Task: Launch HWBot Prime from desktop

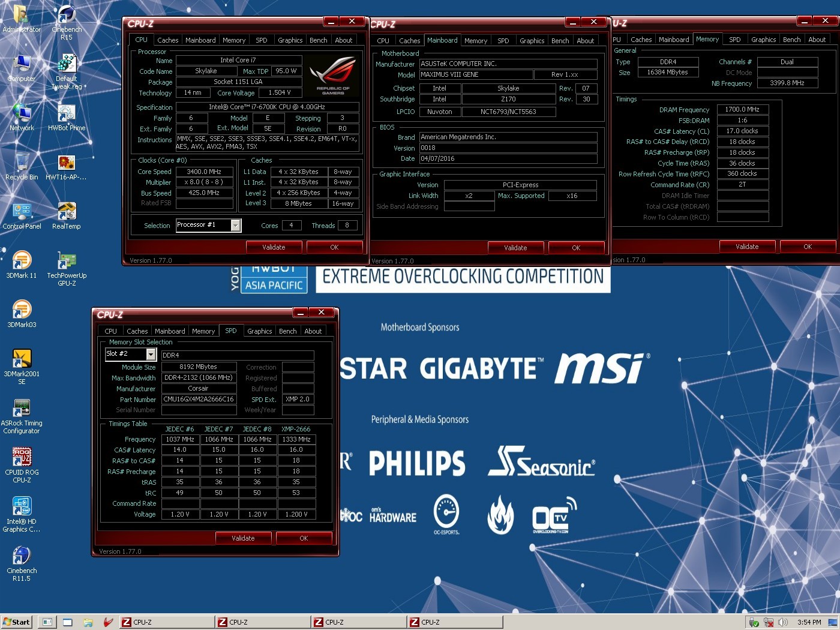Action: tap(67, 117)
